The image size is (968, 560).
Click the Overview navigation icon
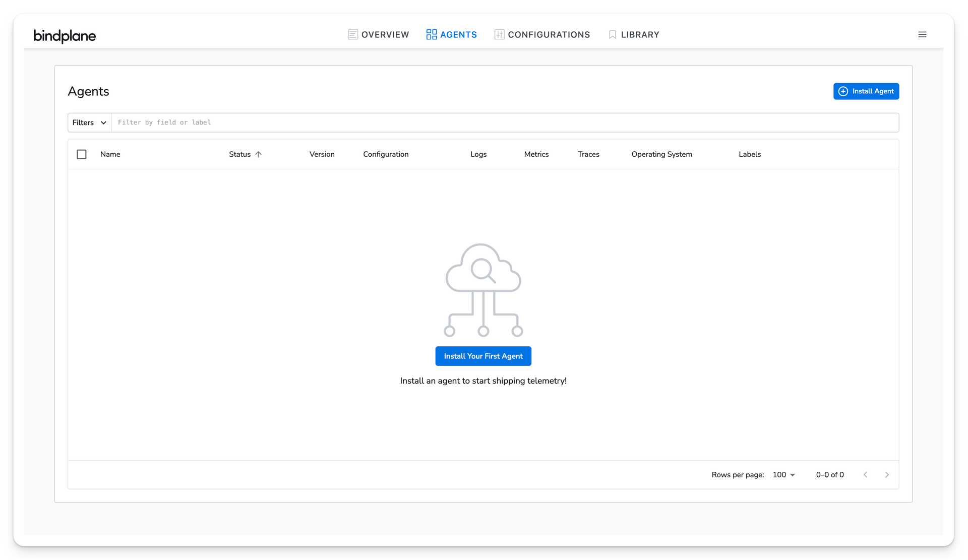coord(352,35)
